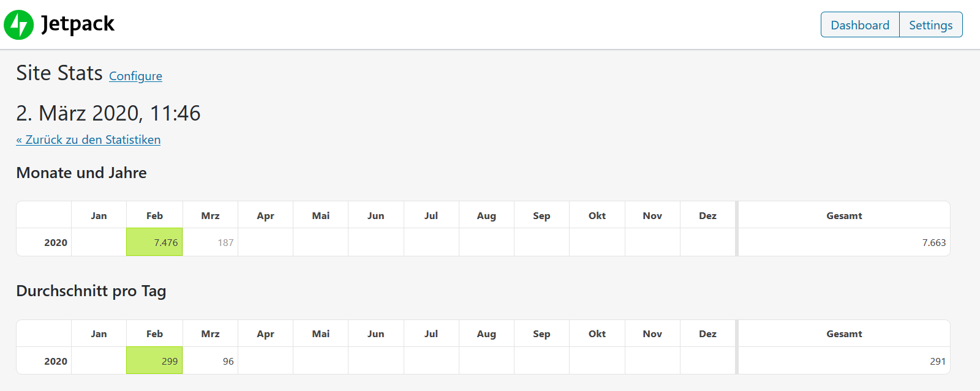Click the Gesamt header in Durchschnitt pro Tag
Image resolution: width=980 pixels, height=391 pixels.
click(x=844, y=333)
